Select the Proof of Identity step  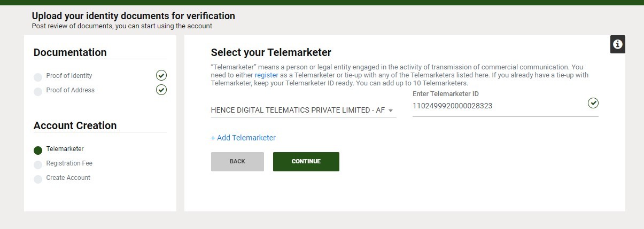coord(69,76)
